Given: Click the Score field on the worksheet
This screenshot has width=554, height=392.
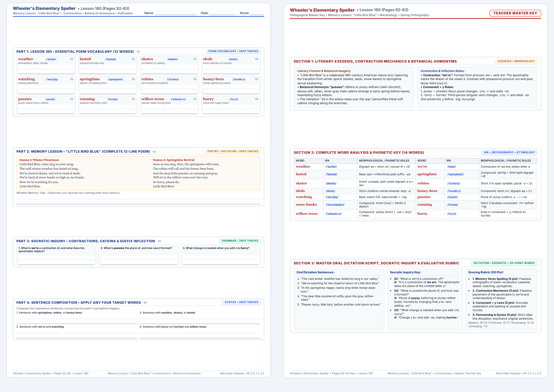Looking at the screenshot, I should [257, 13].
